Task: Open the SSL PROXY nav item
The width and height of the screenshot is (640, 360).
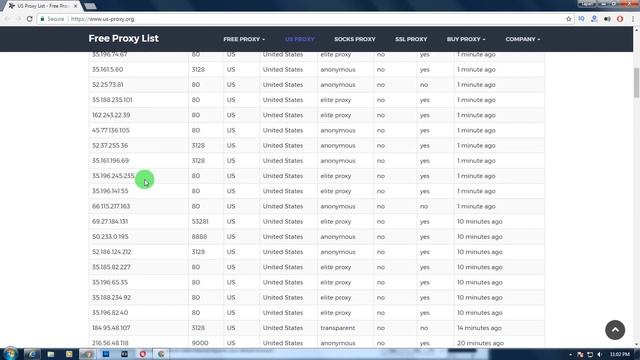Action: click(411, 39)
